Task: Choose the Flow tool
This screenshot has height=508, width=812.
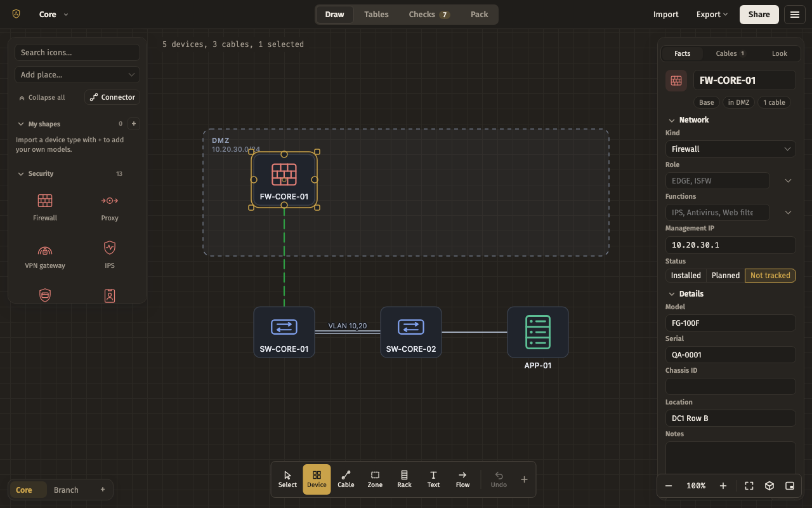Action: coord(462,479)
